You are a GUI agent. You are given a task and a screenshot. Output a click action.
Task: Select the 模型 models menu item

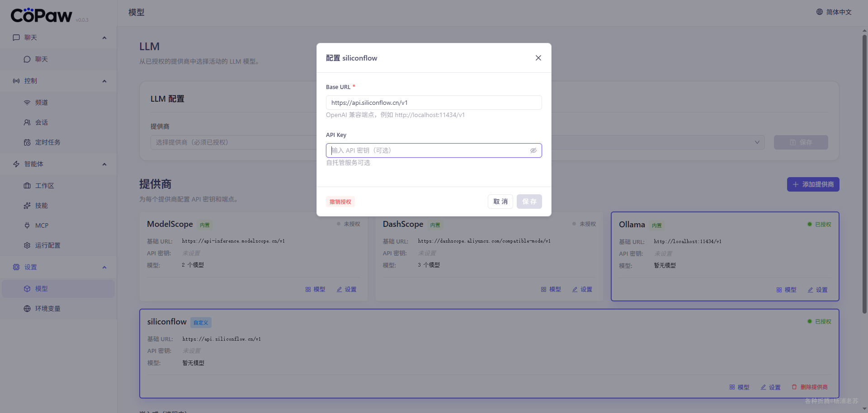(58, 289)
